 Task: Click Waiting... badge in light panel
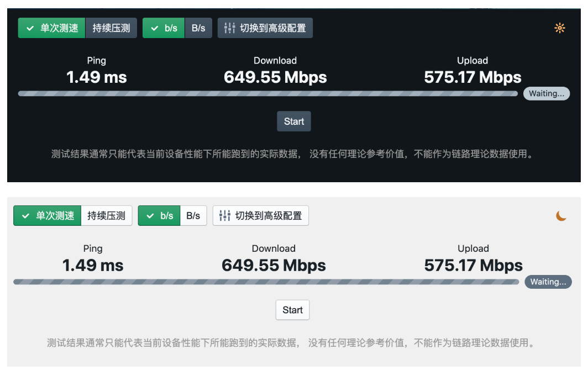pos(548,282)
